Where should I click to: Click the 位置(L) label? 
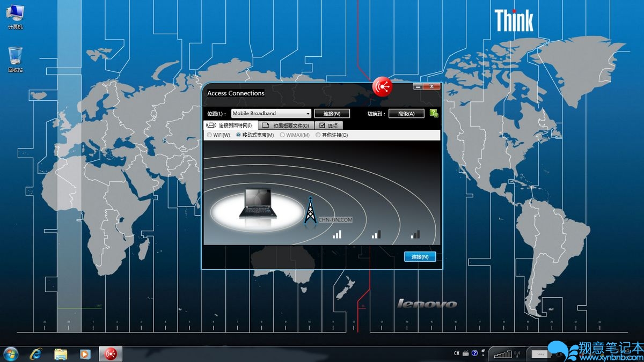pos(216,114)
